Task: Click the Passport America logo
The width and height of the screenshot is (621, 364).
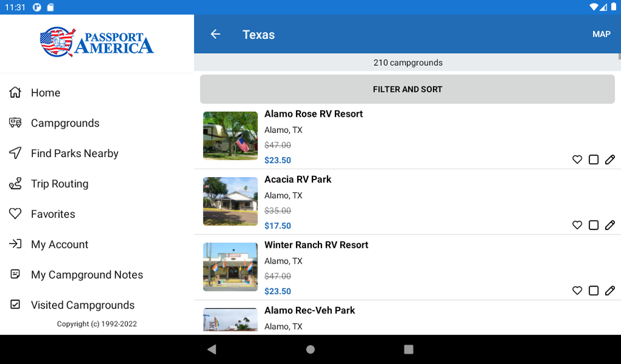Action: click(x=97, y=42)
